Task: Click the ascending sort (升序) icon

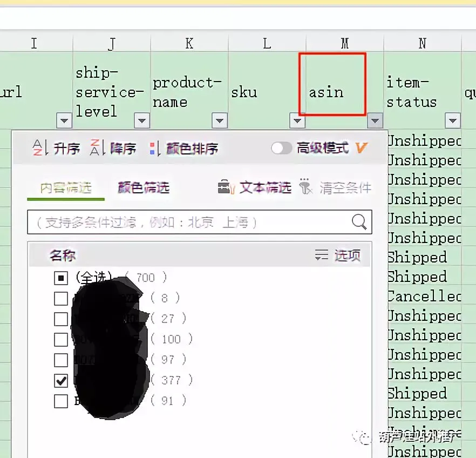Action: pos(40,147)
